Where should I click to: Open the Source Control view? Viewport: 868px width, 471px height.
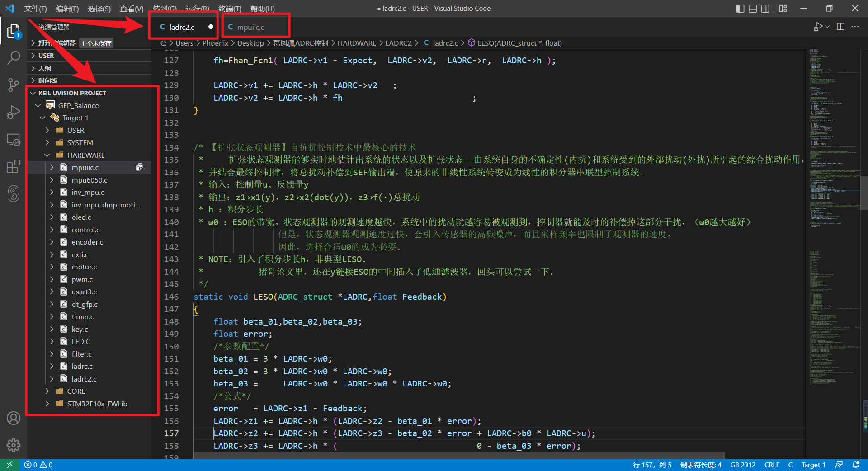click(x=14, y=85)
